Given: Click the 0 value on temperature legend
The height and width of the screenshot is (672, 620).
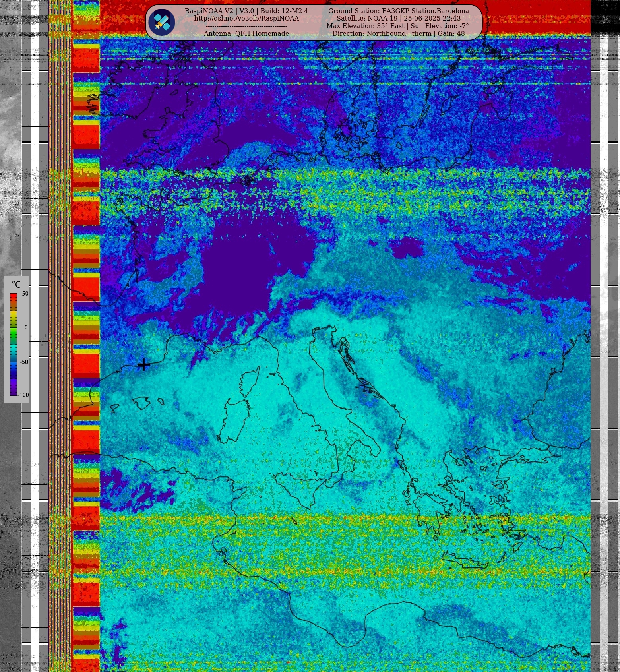Looking at the screenshot, I should coord(26,327).
